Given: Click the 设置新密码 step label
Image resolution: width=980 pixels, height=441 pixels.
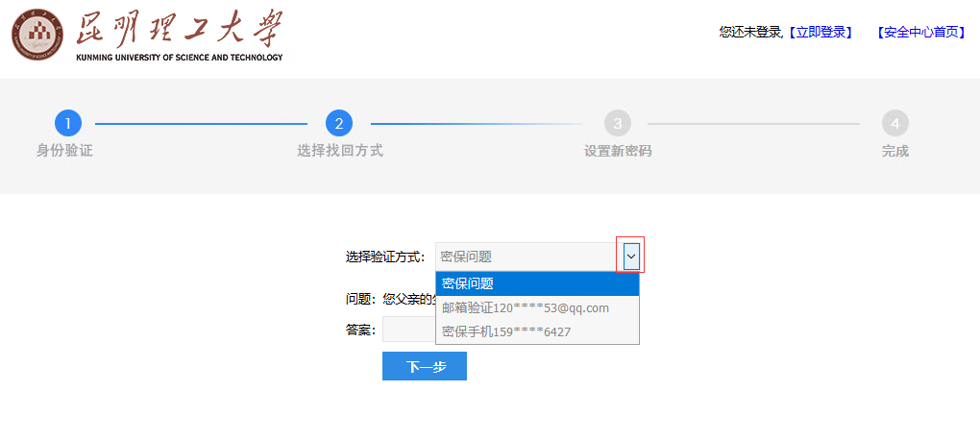Looking at the screenshot, I should (618, 151).
